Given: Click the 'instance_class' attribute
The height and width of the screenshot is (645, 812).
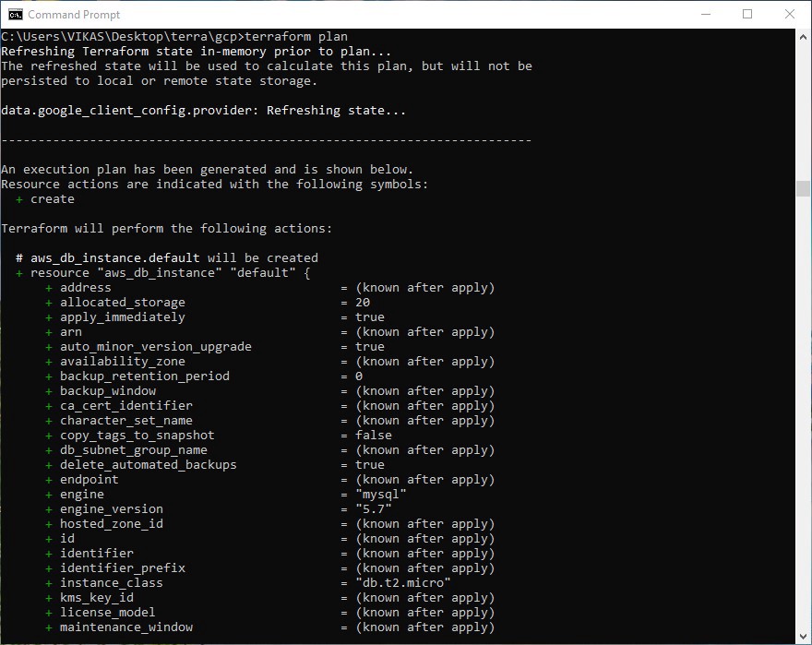Looking at the screenshot, I should [x=112, y=583].
